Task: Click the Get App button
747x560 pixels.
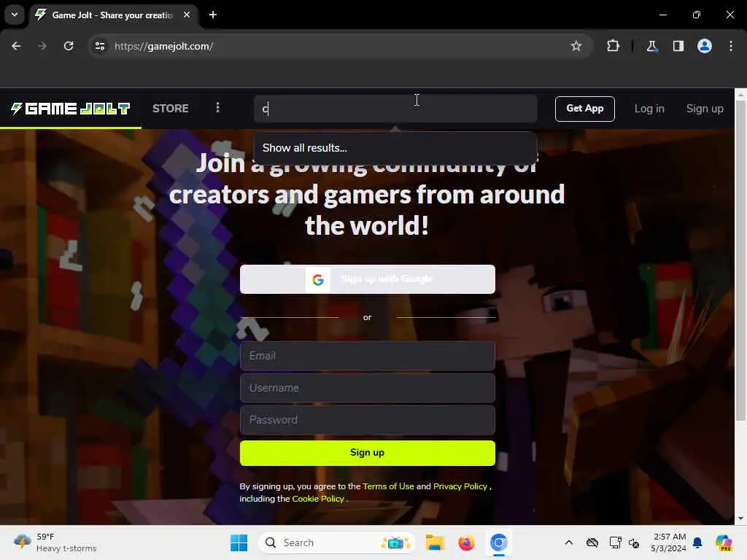Action: tap(584, 109)
